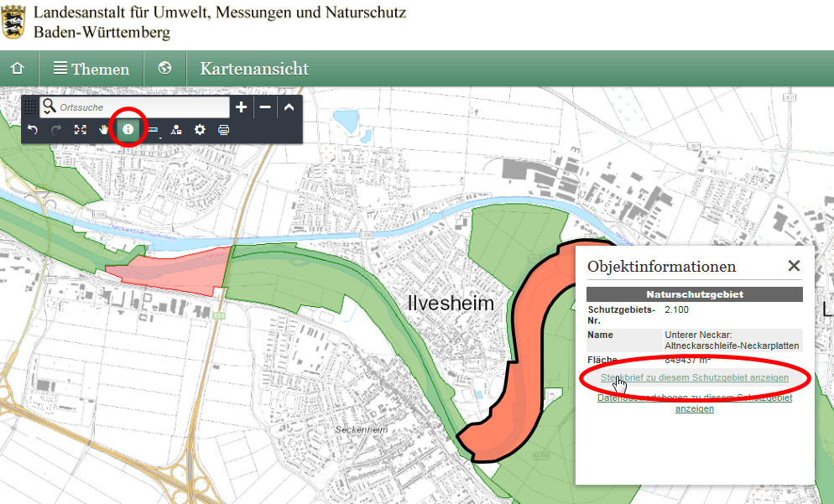Screen dimensions: 834x504
Task: Click the home icon in the green navigation bar
Action: 17,69
